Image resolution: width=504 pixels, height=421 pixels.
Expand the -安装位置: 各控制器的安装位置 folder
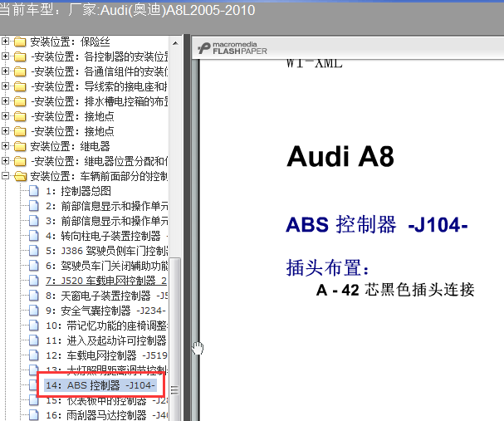tap(5, 56)
